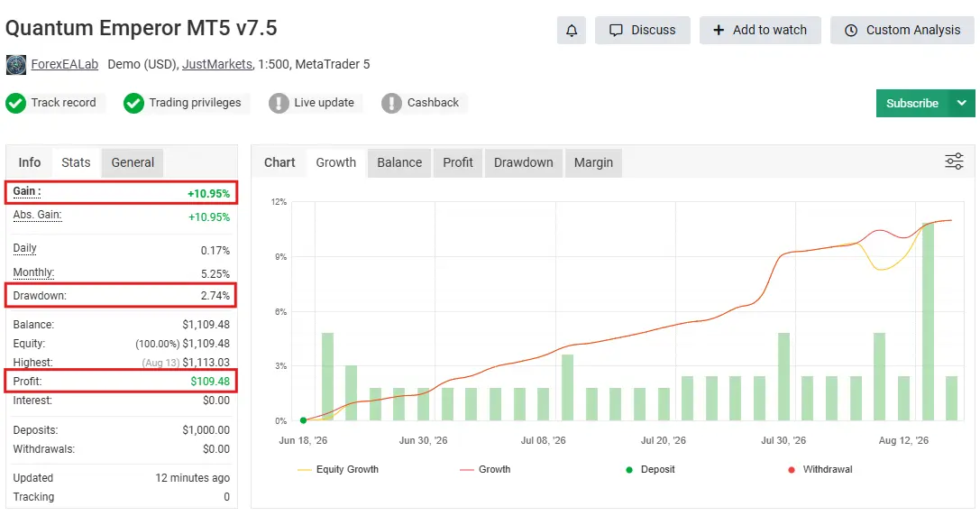The image size is (980, 516).
Task: Click the Live update warning icon
Action: click(x=279, y=103)
